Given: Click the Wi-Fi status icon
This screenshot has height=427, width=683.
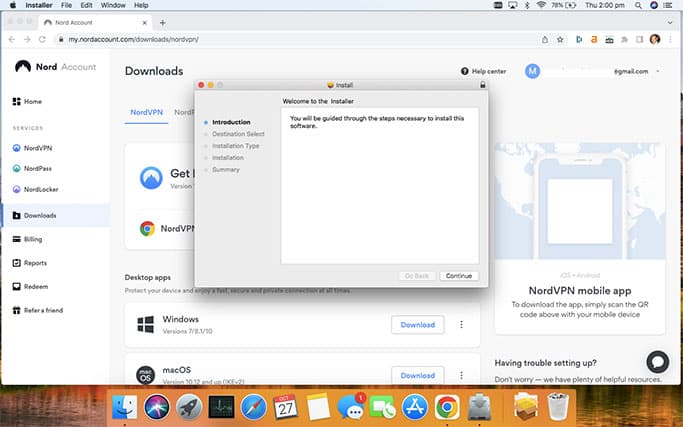Looking at the screenshot, I should point(541,5).
